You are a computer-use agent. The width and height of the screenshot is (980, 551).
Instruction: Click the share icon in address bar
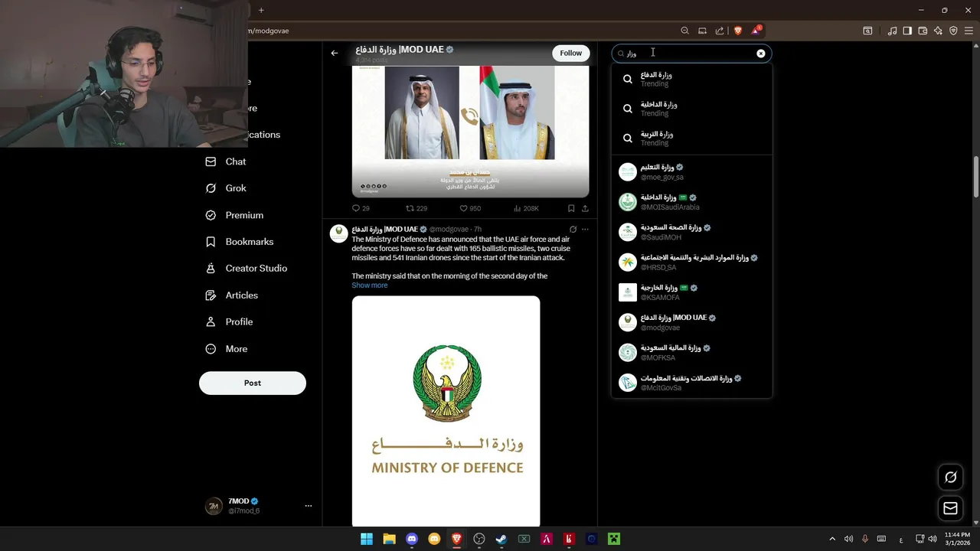pos(720,31)
